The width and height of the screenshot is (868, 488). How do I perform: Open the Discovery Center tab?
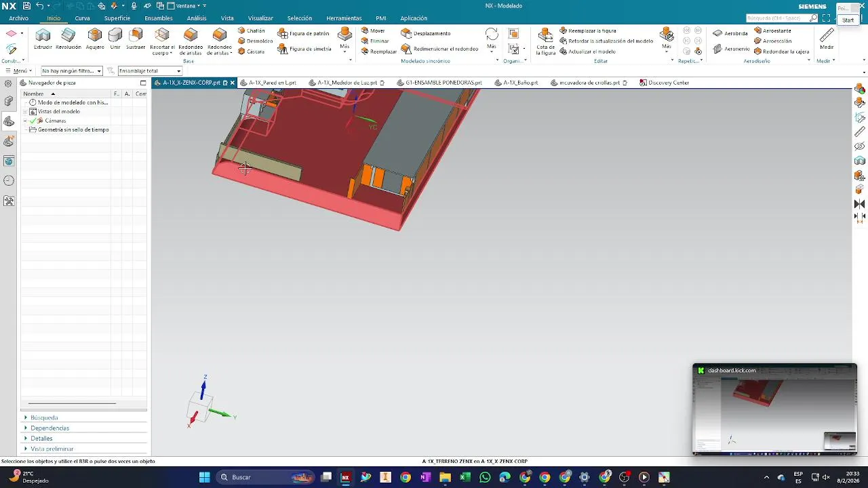665,83
